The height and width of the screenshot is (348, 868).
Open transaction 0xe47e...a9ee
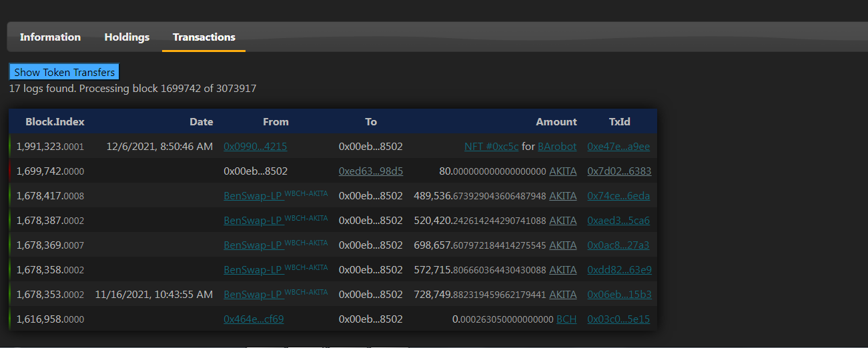pyautogui.click(x=618, y=146)
